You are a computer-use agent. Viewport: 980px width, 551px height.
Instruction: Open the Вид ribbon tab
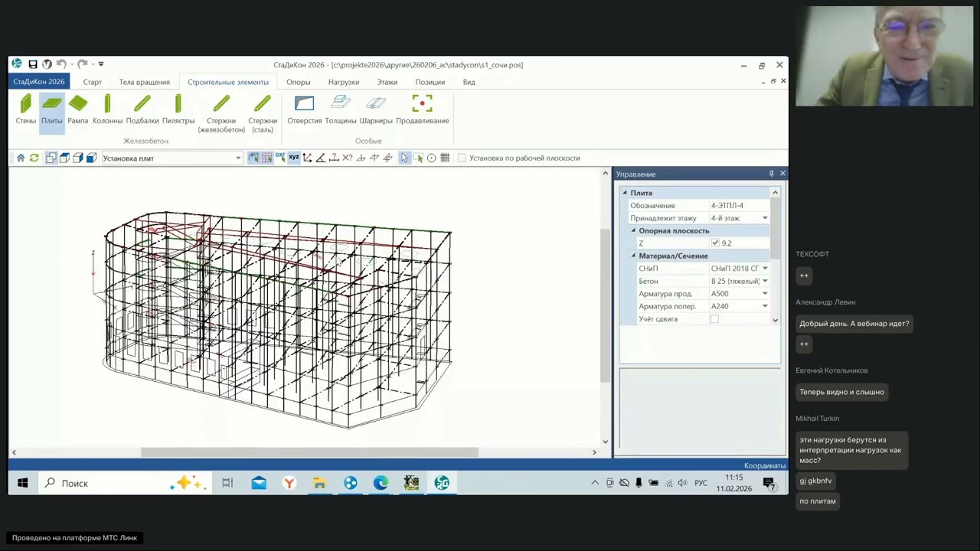coord(469,82)
